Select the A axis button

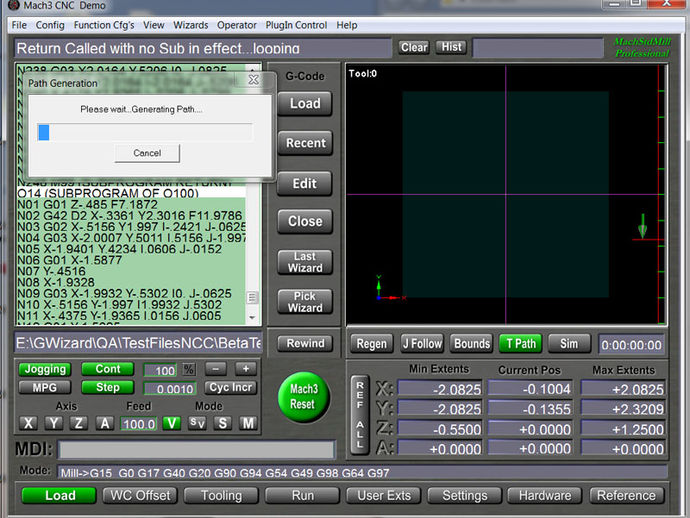coord(105,423)
